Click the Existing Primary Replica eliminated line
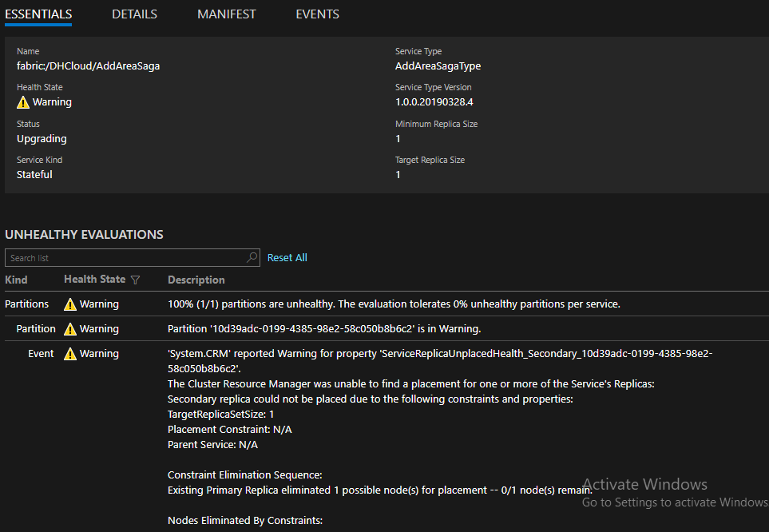This screenshot has width=769, height=532. click(x=379, y=490)
